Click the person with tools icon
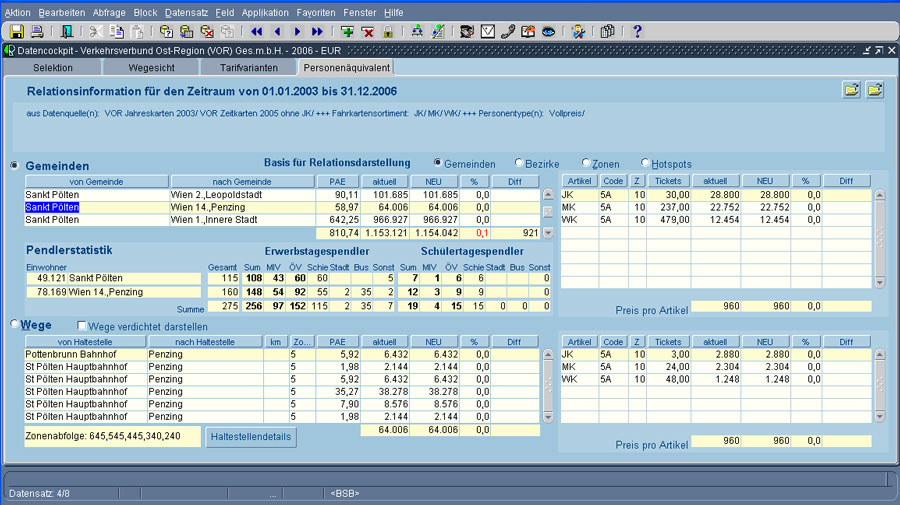 [x=578, y=32]
